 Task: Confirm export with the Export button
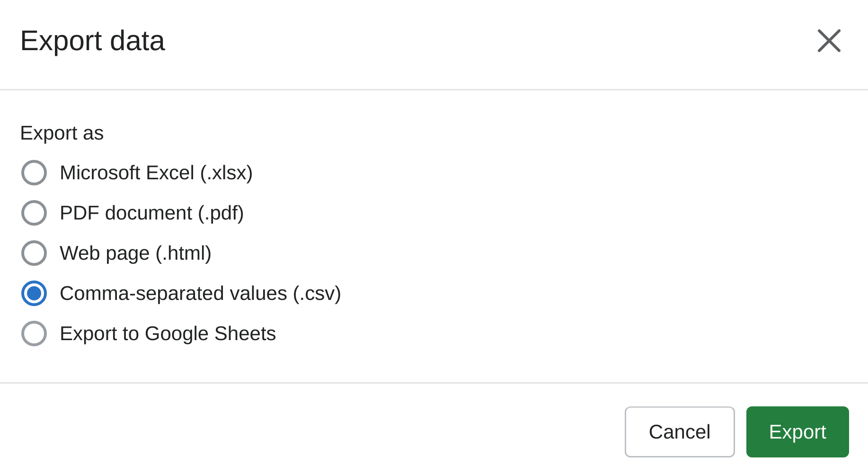(x=797, y=431)
